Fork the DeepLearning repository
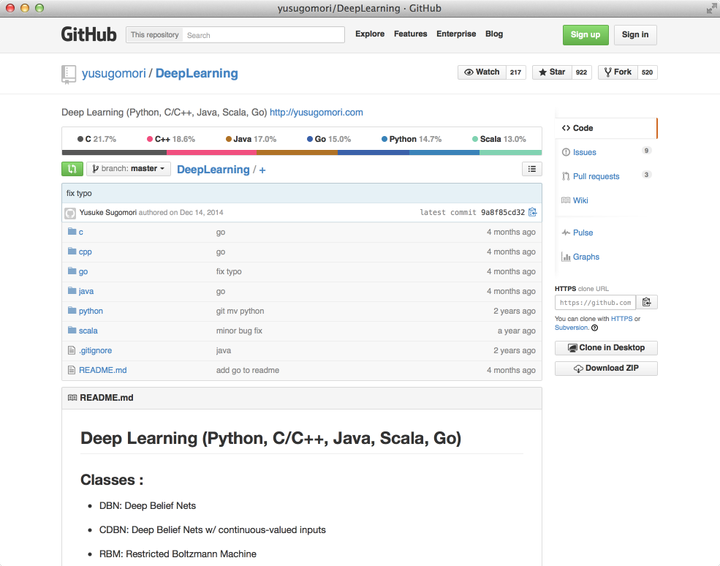 (x=616, y=72)
